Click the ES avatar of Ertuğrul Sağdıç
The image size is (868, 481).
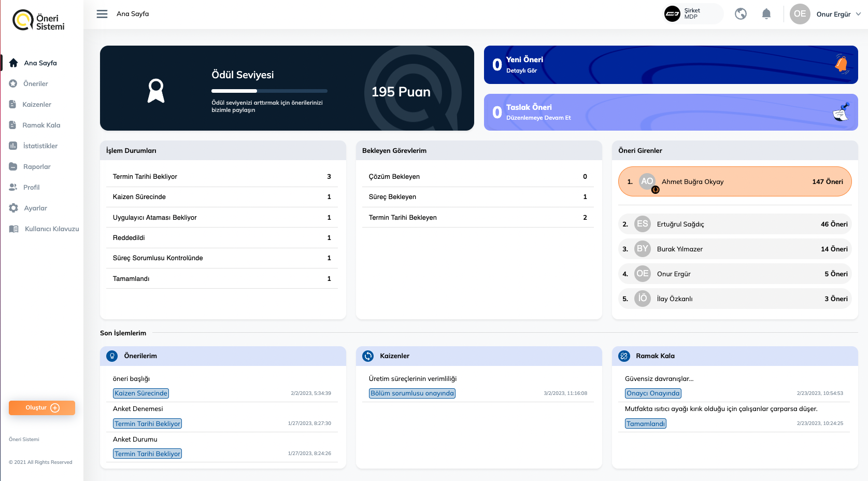click(x=643, y=224)
